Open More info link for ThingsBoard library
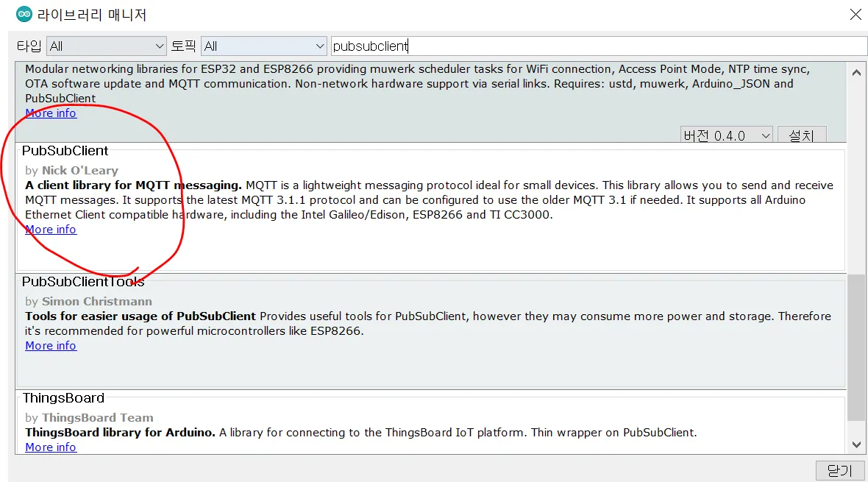868x482 pixels. coord(51,447)
